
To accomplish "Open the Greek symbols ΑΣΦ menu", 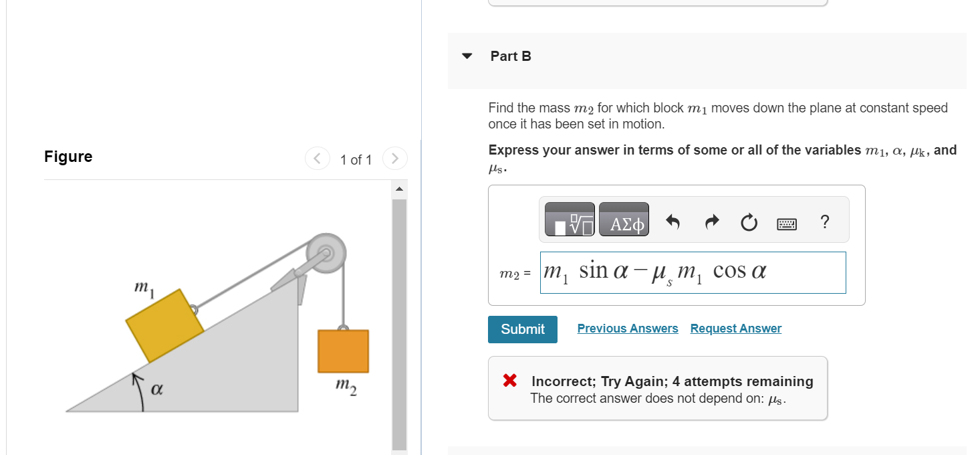I will (x=624, y=219).
